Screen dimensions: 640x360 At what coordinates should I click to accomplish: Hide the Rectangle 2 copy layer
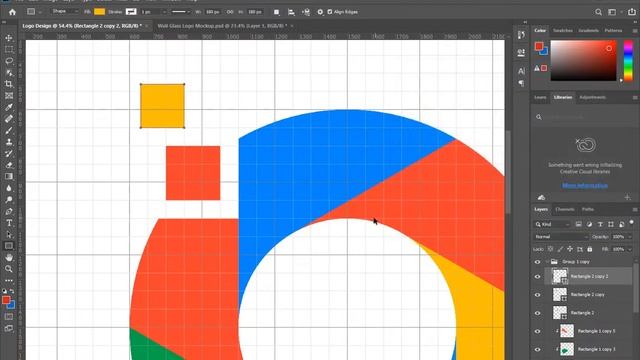[538, 295]
